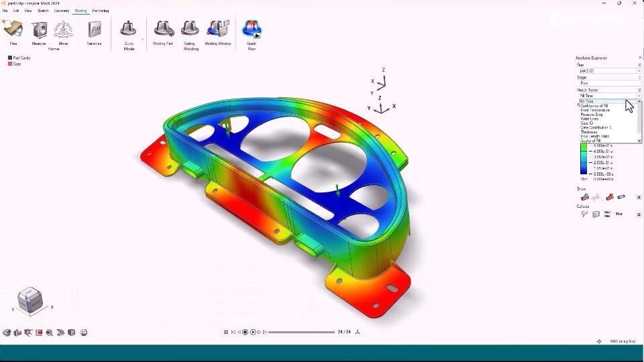
Task: Switch to the Sketch tab
Action: pyautogui.click(x=43, y=11)
